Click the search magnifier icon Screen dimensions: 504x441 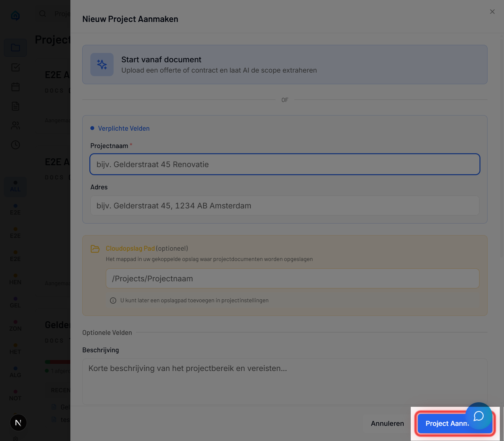[43, 14]
